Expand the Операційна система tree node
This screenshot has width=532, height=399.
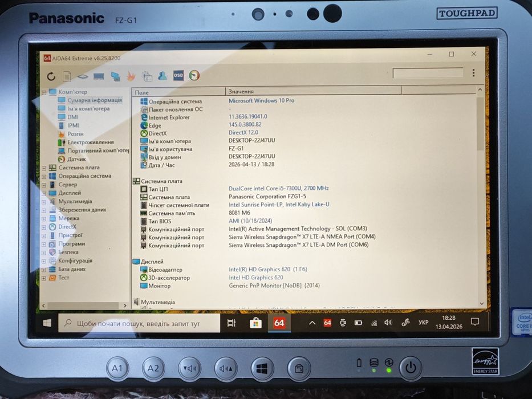click(44, 177)
